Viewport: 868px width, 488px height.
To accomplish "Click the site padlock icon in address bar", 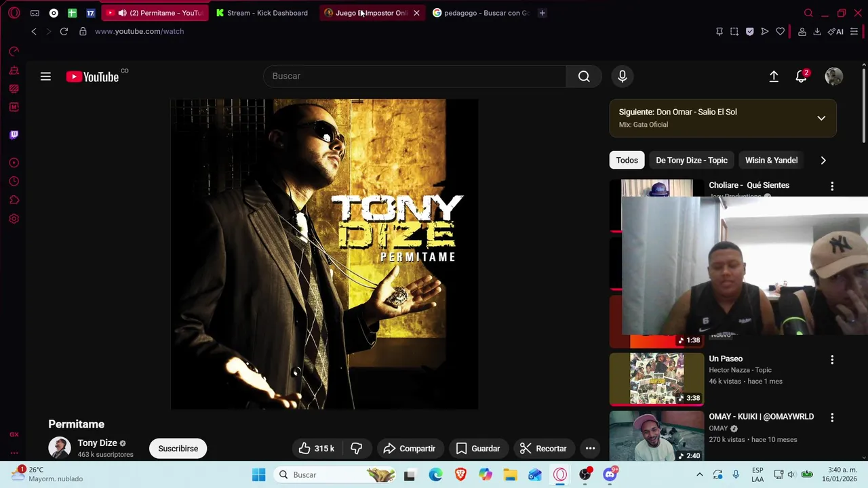I will 83,31.
